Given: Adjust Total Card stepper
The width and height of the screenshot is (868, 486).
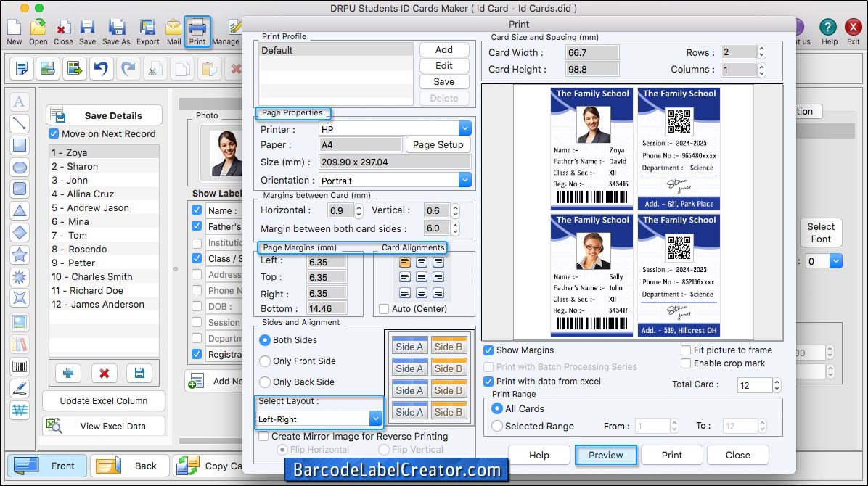Looking at the screenshot, I should point(777,384).
